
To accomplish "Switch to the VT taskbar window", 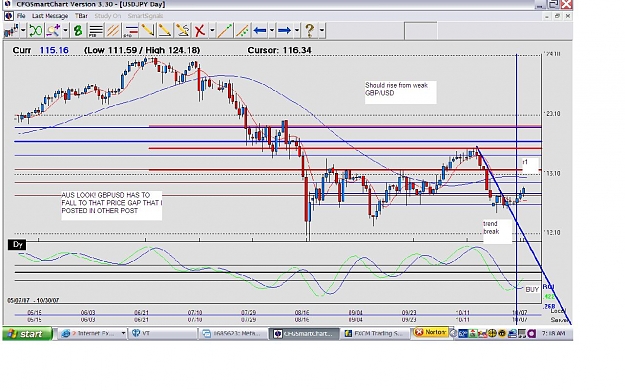I will pyautogui.click(x=162, y=333).
